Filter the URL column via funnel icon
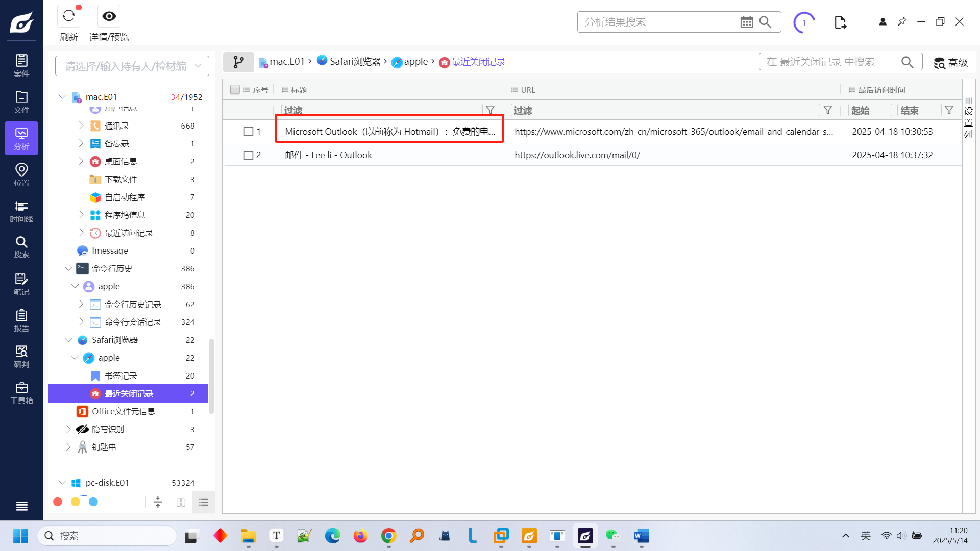The height and width of the screenshot is (551, 980). point(828,110)
